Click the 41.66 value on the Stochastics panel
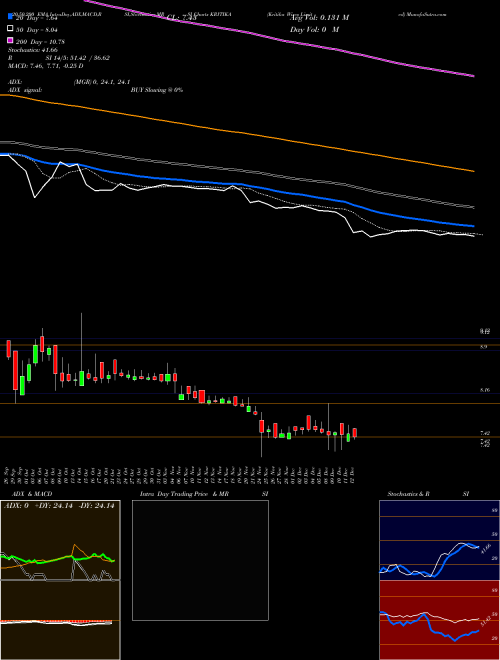500x660 pixels. [486, 550]
